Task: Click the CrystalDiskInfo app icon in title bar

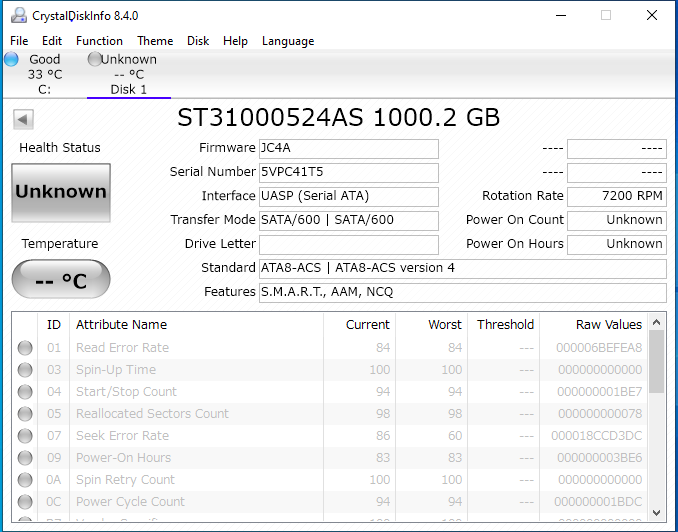Action: click(x=18, y=15)
